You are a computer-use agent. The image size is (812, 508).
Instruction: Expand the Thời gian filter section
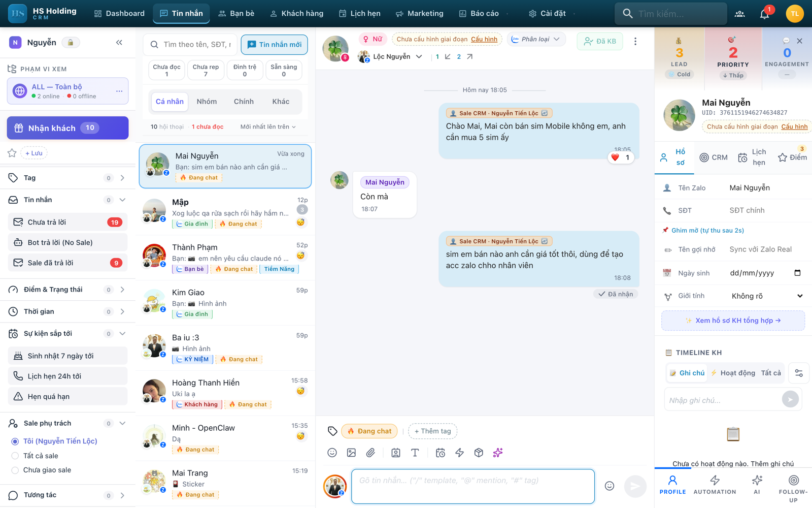67,311
